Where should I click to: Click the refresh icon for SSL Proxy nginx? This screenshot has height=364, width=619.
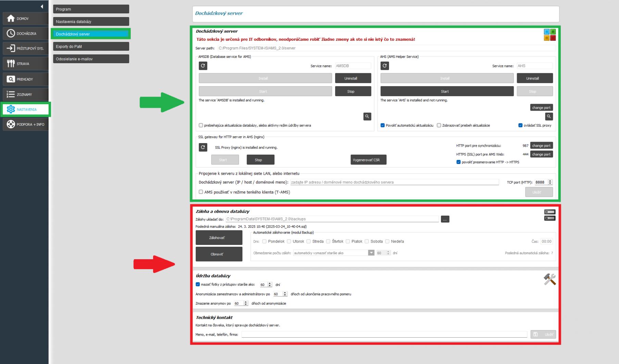point(203,147)
